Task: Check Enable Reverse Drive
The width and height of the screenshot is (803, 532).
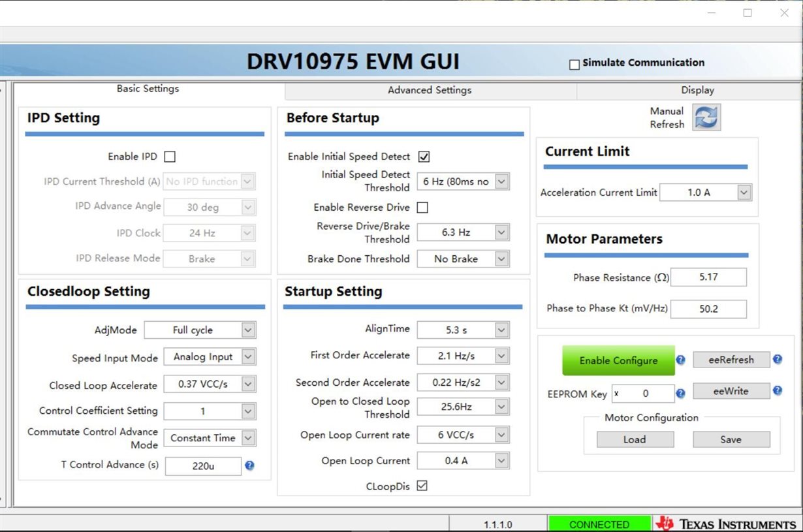Action: [422, 208]
